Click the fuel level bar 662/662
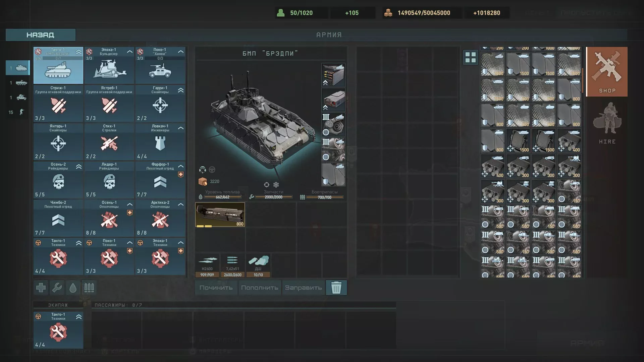Image resolution: width=644 pixels, height=362 pixels. [222, 197]
